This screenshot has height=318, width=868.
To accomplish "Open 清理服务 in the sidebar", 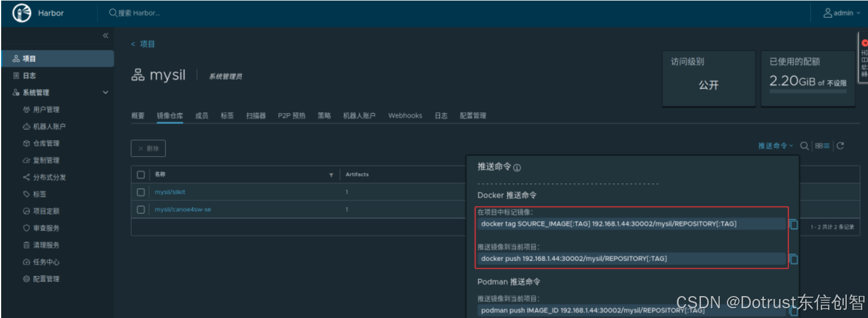I will click(x=46, y=245).
